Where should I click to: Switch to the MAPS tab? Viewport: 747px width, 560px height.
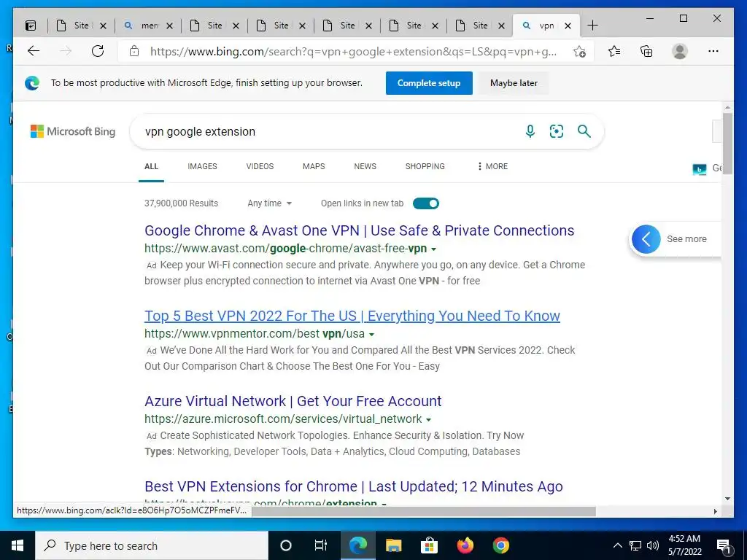point(314,166)
